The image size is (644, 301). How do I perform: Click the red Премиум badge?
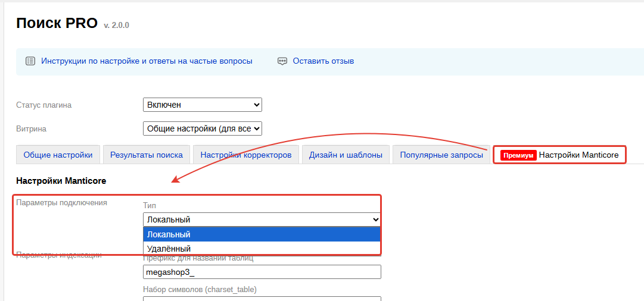coord(518,155)
